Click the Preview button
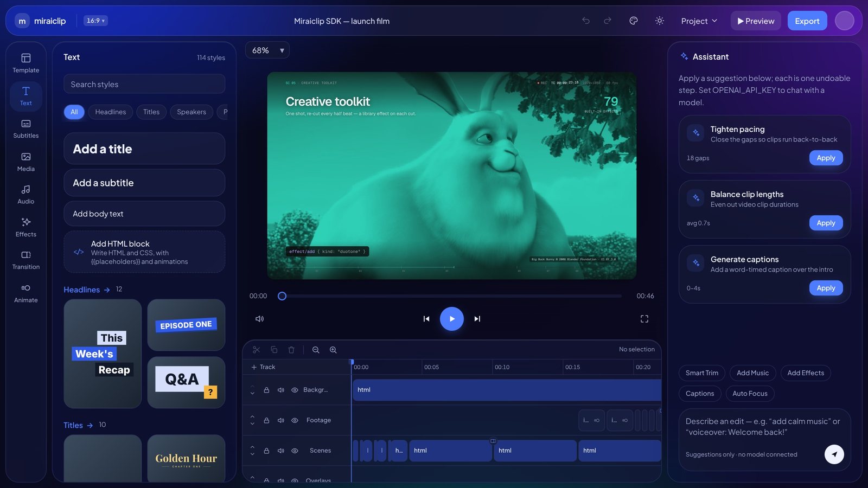 (x=756, y=21)
